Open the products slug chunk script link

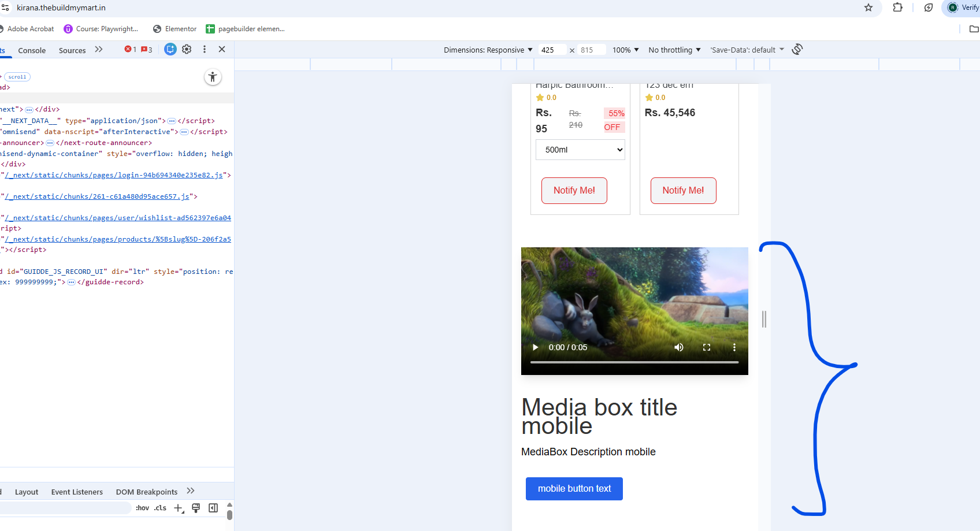[x=118, y=239]
